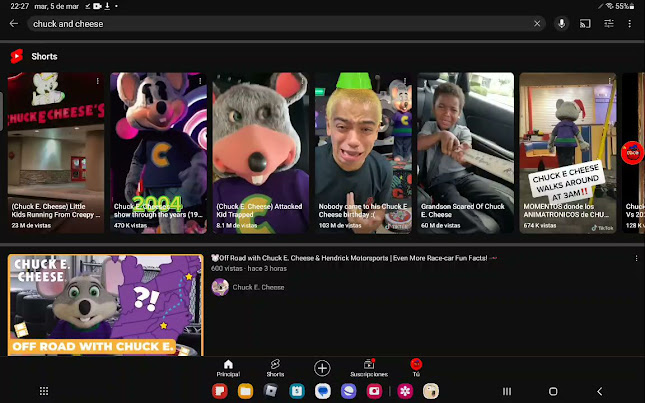645x403 pixels.
Task: Click the '600 vistas · hace 3 horas' text
Action: (249, 268)
